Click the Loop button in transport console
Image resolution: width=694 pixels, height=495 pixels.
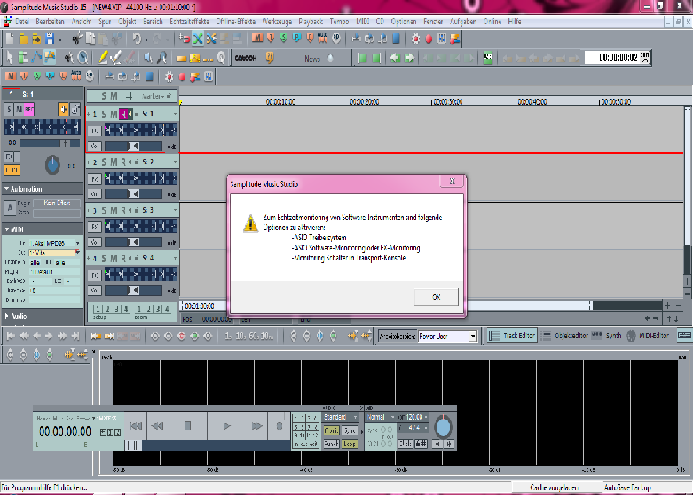(349, 443)
